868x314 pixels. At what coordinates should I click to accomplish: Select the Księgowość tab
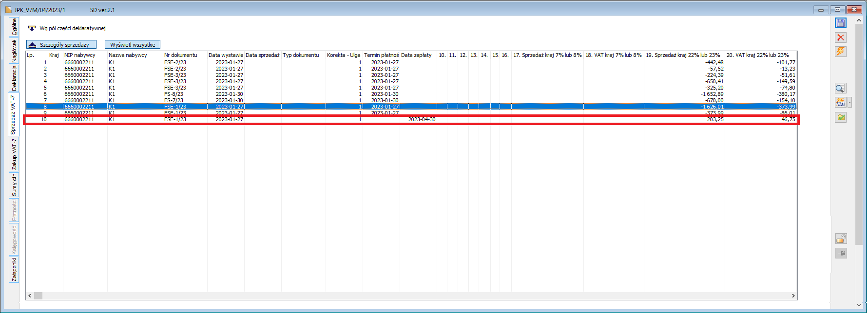[x=14, y=239]
